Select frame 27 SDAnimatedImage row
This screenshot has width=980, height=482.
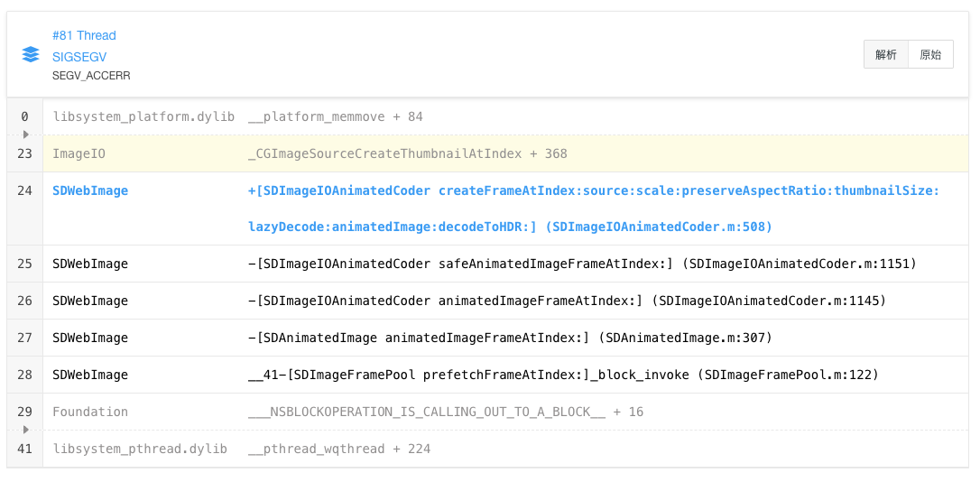[x=509, y=338]
